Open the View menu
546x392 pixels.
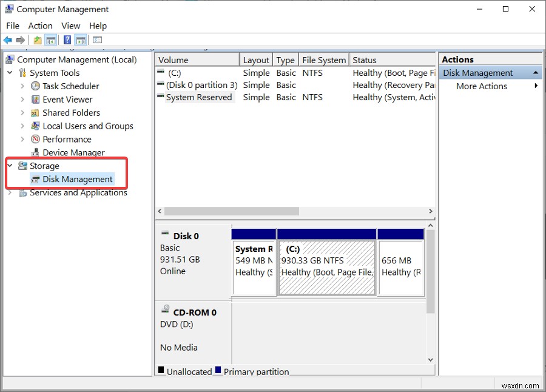tap(70, 25)
